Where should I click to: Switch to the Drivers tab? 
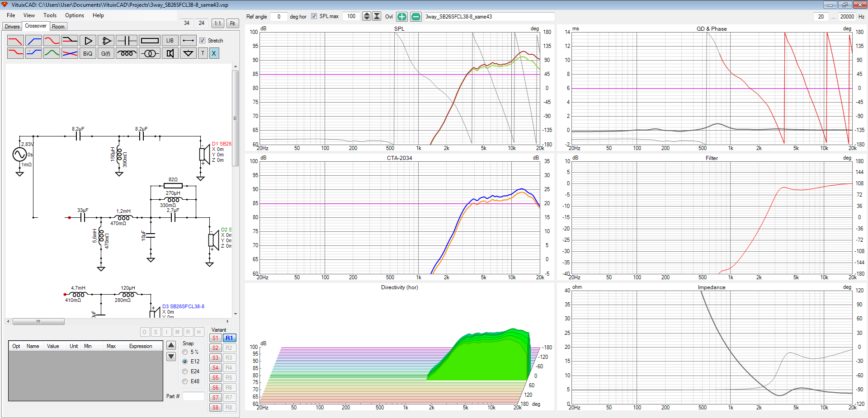[x=12, y=27]
